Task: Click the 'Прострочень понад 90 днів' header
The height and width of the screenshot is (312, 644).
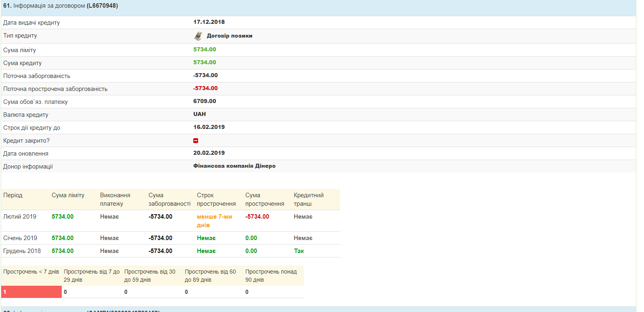Action: click(x=271, y=276)
